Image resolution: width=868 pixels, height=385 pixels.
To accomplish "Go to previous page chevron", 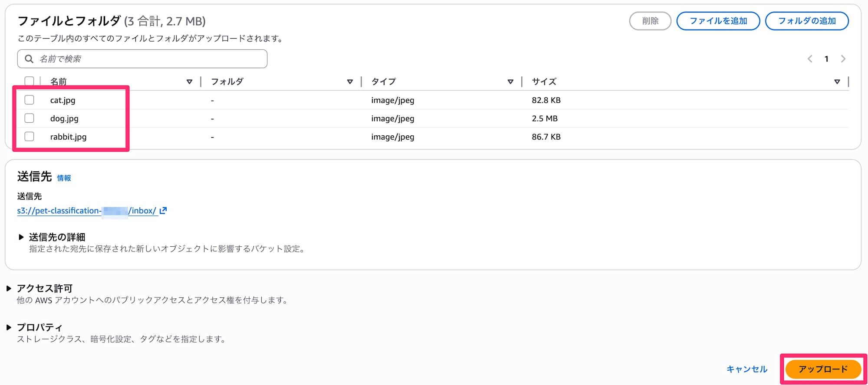I will click(810, 59).
